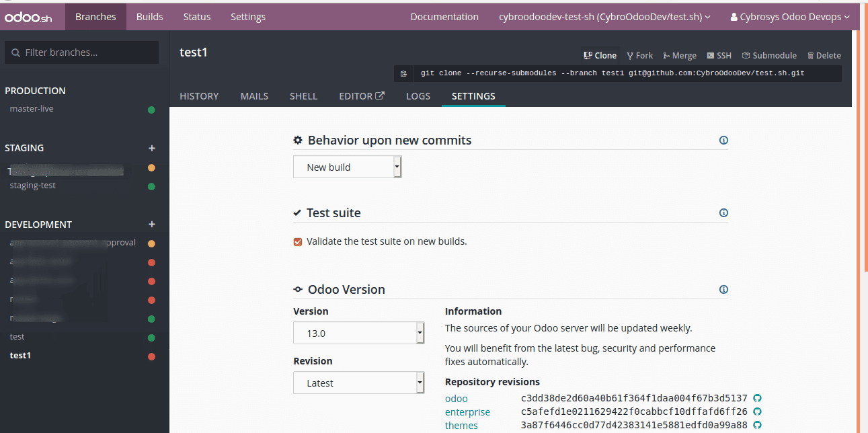This screenshot has height=433, width=868.
Task: Open Cybrosys Odoo Devops user menu
Action: 789,17
